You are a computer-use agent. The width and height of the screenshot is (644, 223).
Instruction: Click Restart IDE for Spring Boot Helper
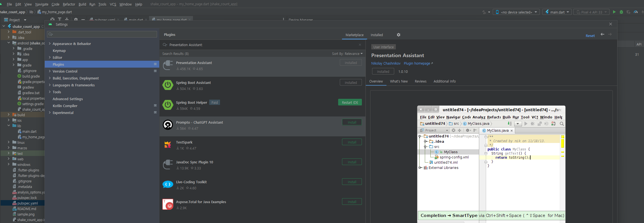(350, 102)
